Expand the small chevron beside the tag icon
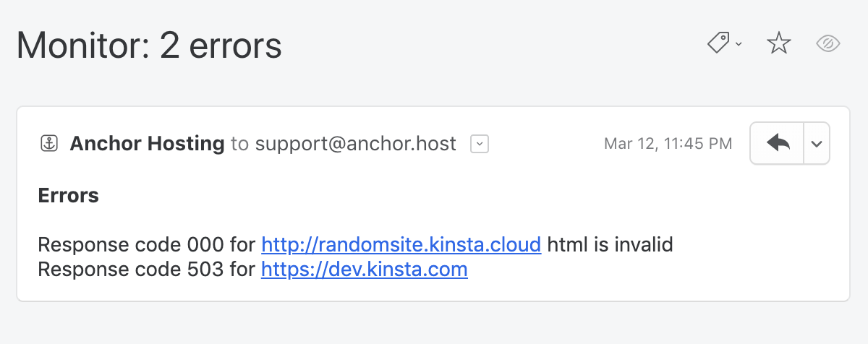868x344 pixels. tap(739, 45)
